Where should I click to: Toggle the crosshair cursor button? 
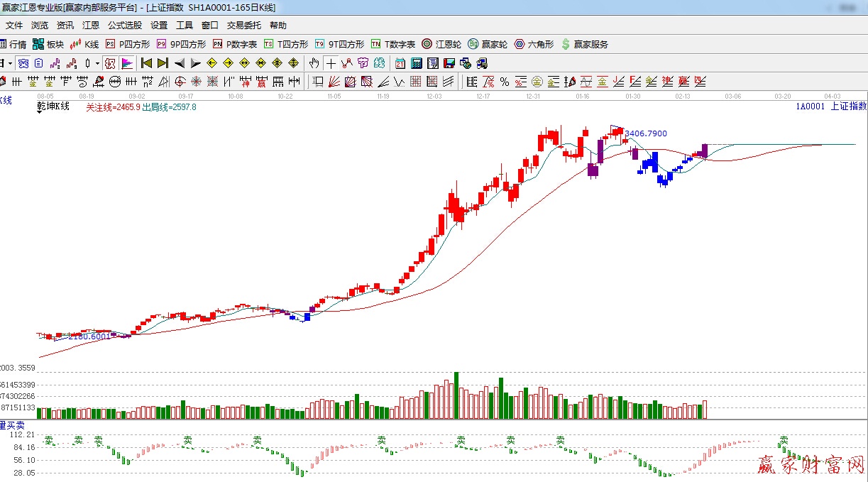click(331, 63)
